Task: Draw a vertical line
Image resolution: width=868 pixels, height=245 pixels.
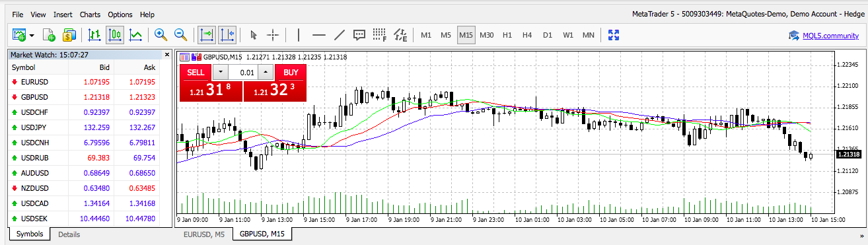Action: (299, 35)
